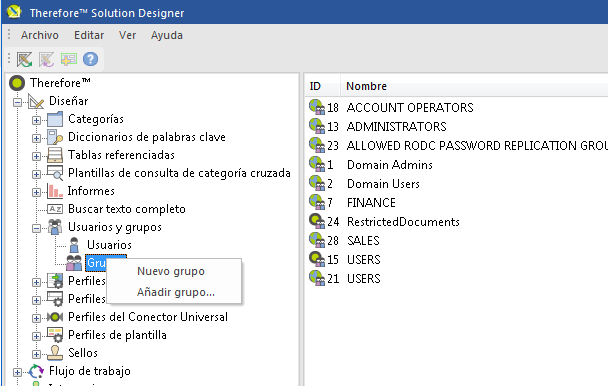Expand Plantillas de consulta de categoría cruzada

point(36,174)
